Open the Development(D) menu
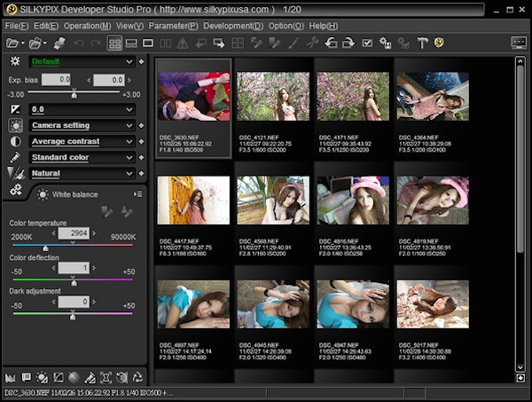This screenshot has height=402, width=532. [233, 26]
